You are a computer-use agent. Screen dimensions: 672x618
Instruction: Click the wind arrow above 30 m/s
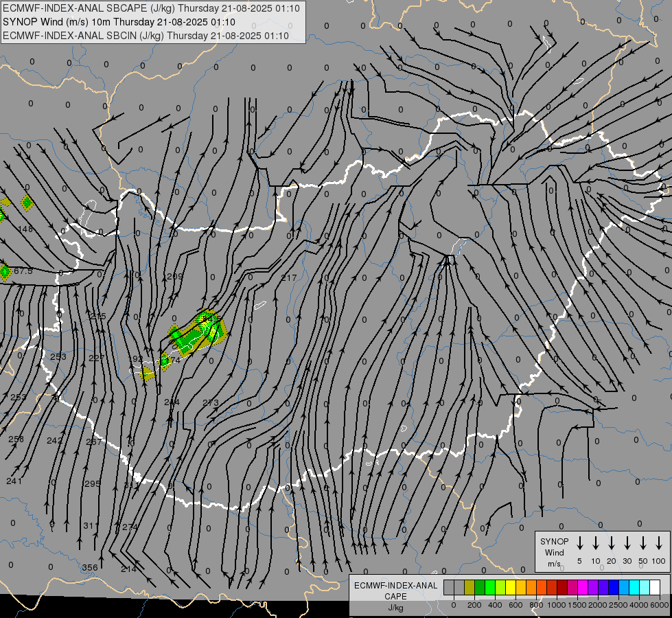coord(627,543)
